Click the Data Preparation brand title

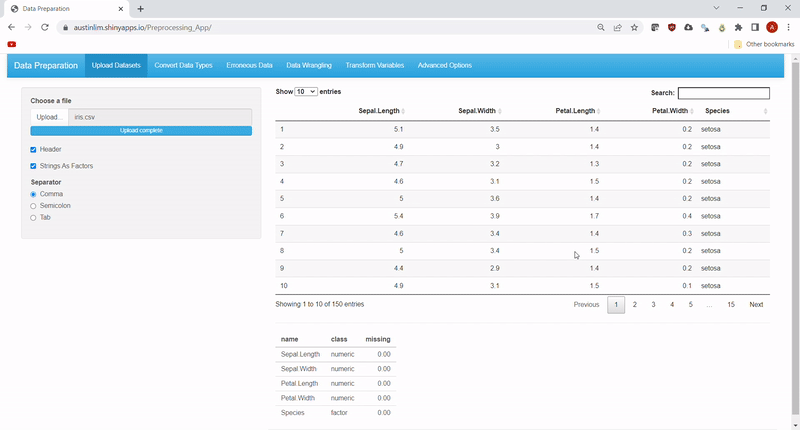click(x=46, y=65)
